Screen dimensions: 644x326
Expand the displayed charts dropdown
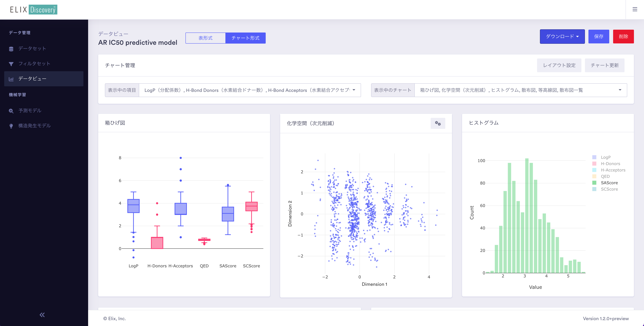[620, 90]
